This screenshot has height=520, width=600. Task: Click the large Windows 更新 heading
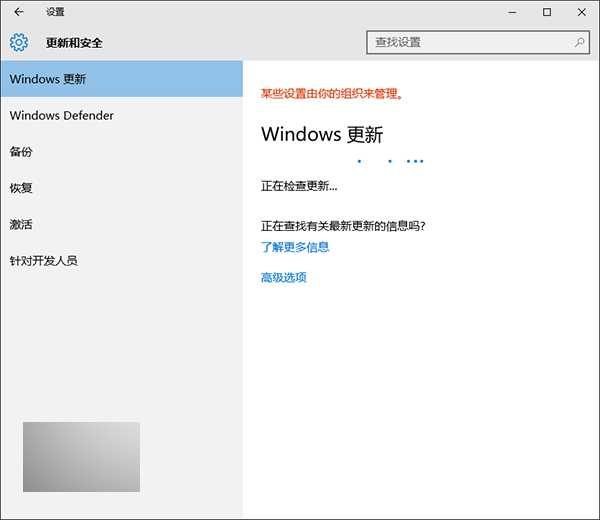[x=322, y=134]
